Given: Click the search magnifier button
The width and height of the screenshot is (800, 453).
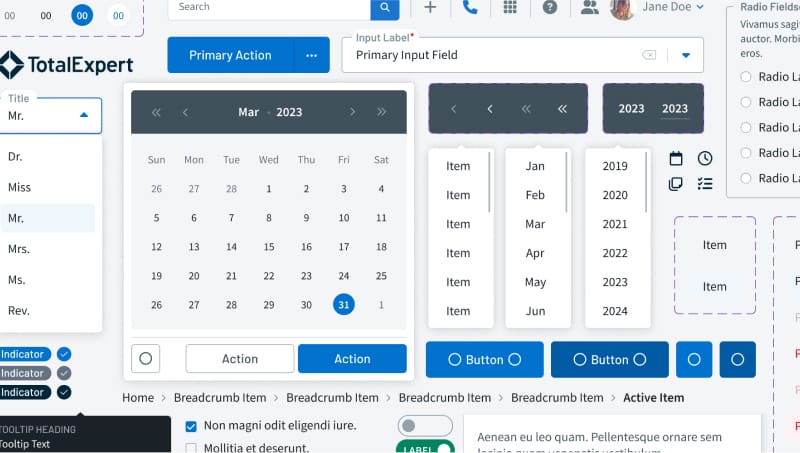Looking at the screenshot, I should click(x=385, y=8).
